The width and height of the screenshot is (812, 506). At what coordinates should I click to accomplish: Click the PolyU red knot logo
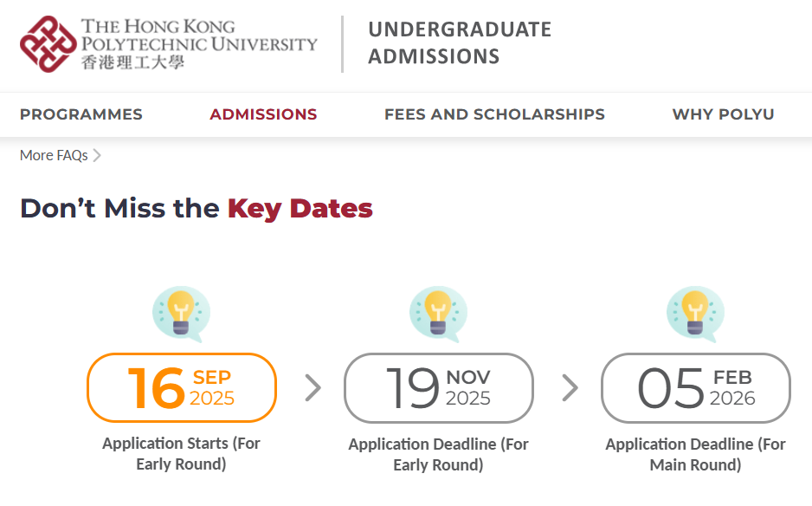(48, 44)
